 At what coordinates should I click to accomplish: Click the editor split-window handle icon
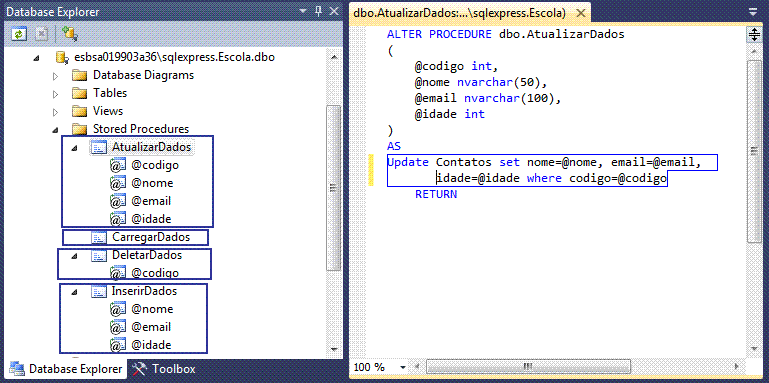click(x=753, y=35)
